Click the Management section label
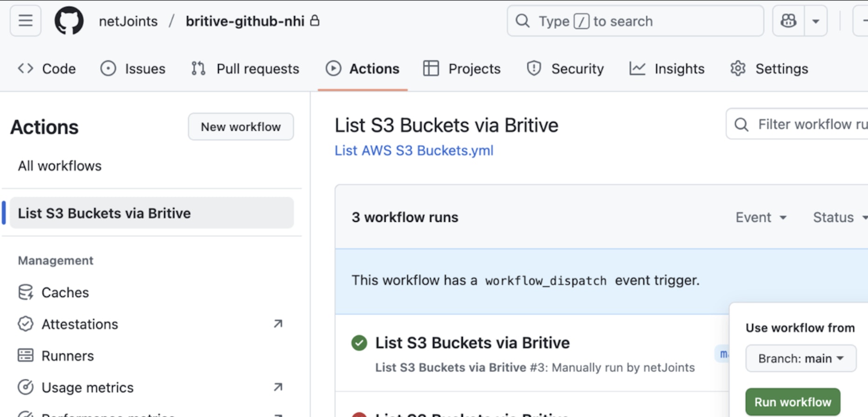 [x=56, y=261]
